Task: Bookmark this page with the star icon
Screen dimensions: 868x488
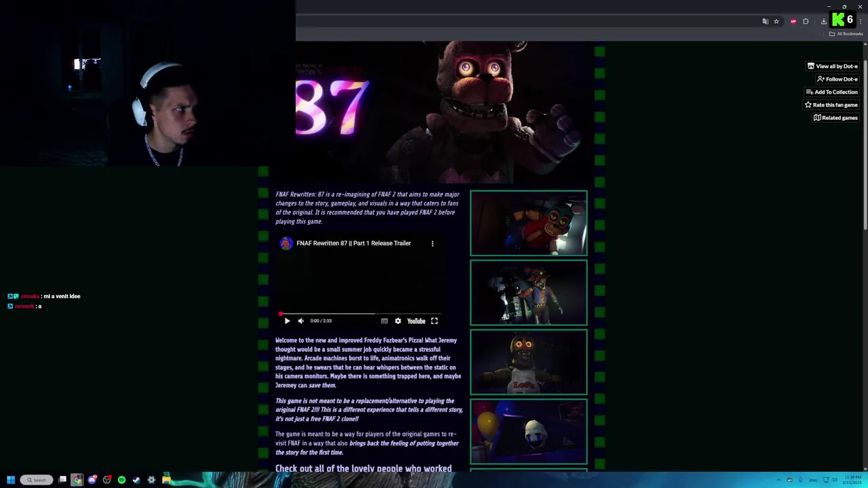Action: point(776,22)
